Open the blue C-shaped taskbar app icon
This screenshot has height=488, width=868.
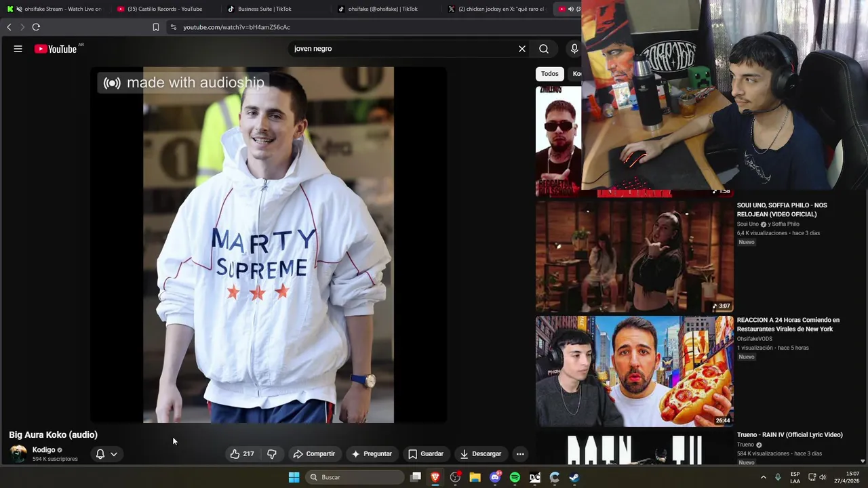pyautogui.click(x=555, y=477)
